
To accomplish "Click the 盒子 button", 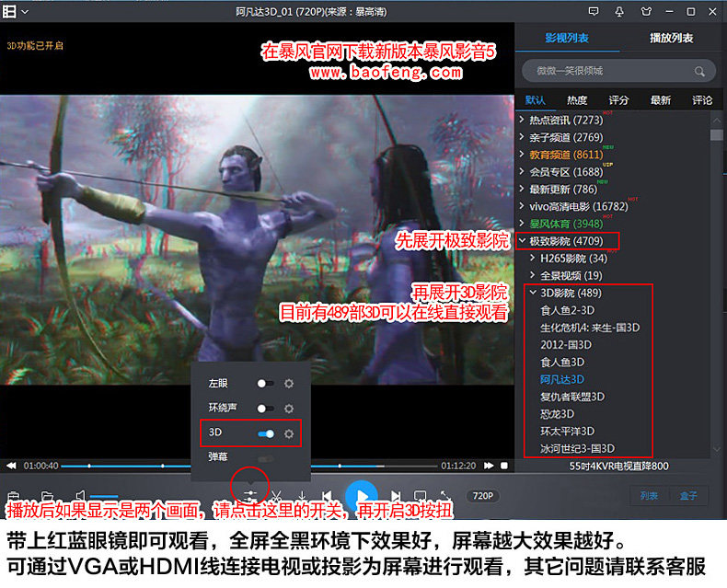I will [688, 496].
